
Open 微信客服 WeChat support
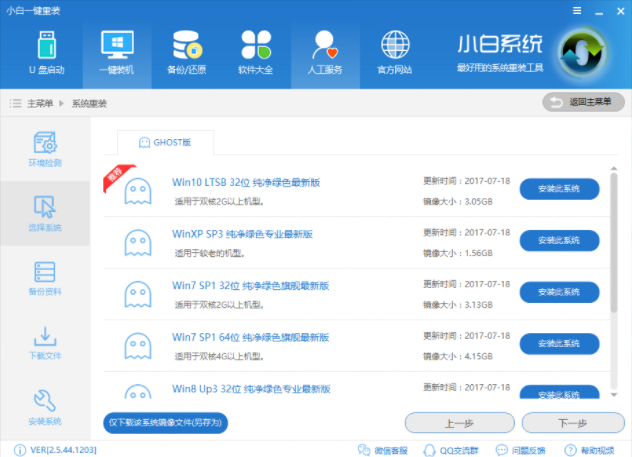[383, 450]
